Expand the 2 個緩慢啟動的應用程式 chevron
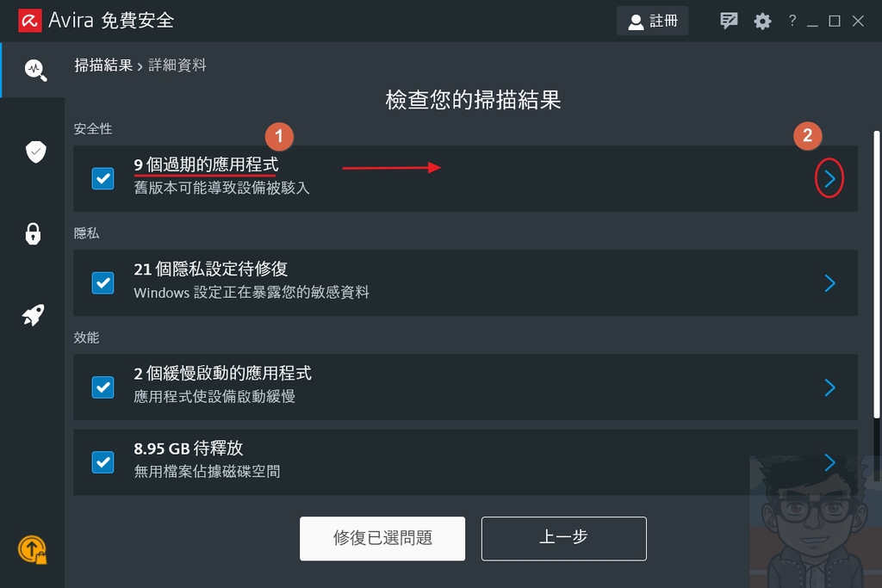Image resolution: width=882 pixels, height=588 pixels. coord(829,387)
